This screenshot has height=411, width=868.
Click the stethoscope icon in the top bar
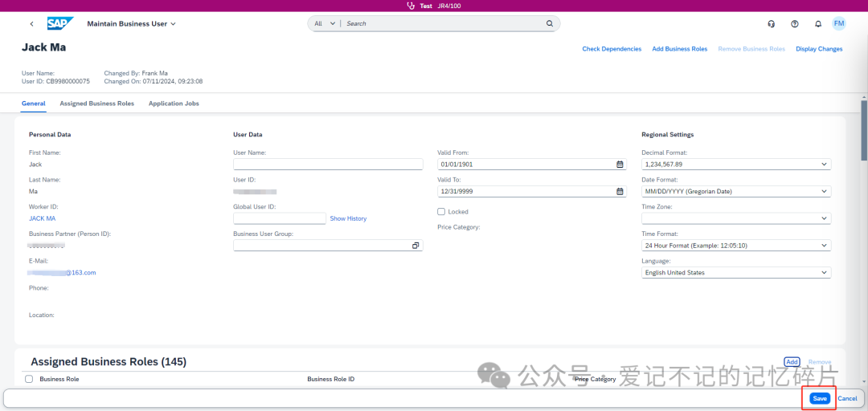pos(410,6)
